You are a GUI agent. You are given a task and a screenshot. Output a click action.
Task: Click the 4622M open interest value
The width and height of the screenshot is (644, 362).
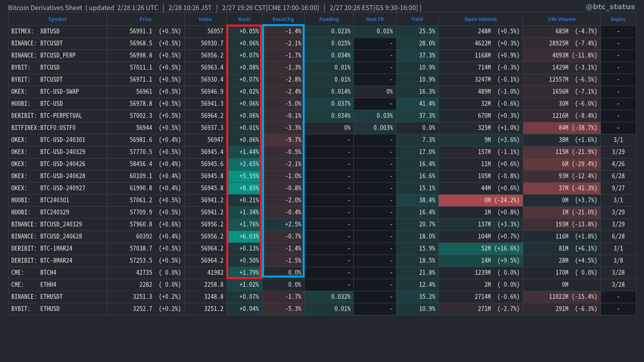pos(483,43)
